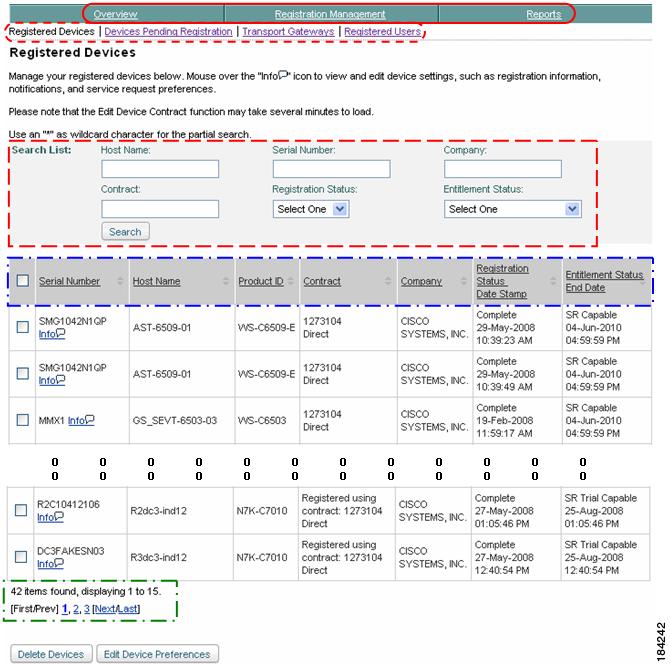The height and width of the screenshot is (665, 670).
Task: Sort arrows beside Host Name header
Action: [226, 281]
